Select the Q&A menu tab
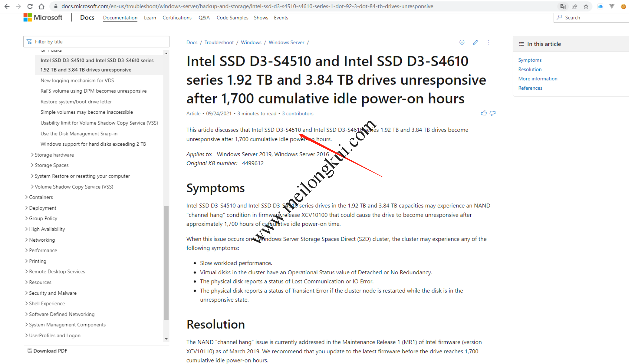The image size is (629, 364). (204, 18)
